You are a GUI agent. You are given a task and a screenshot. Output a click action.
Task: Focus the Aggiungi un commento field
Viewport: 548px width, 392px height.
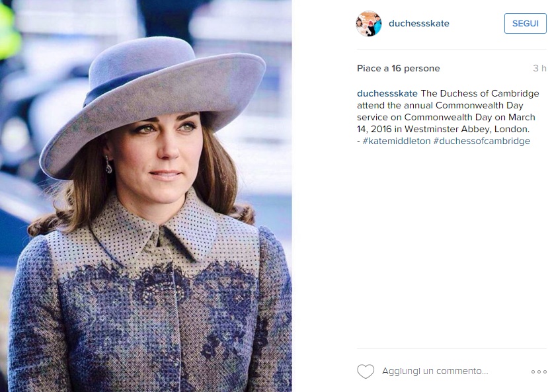coord(435,371)
